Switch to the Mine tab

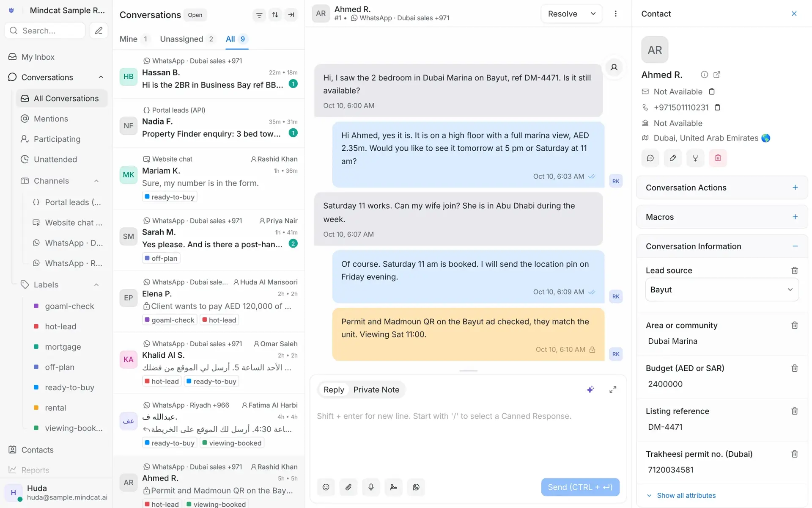point(134,39)
